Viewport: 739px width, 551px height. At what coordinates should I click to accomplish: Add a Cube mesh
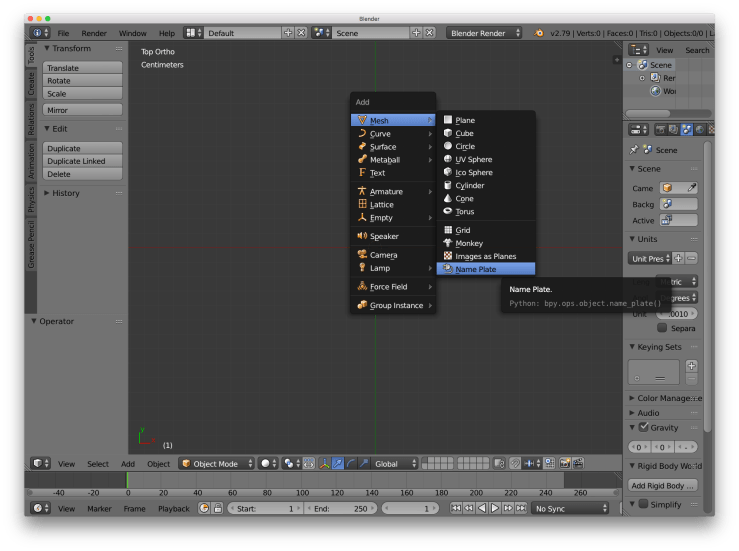coord(486,133)
